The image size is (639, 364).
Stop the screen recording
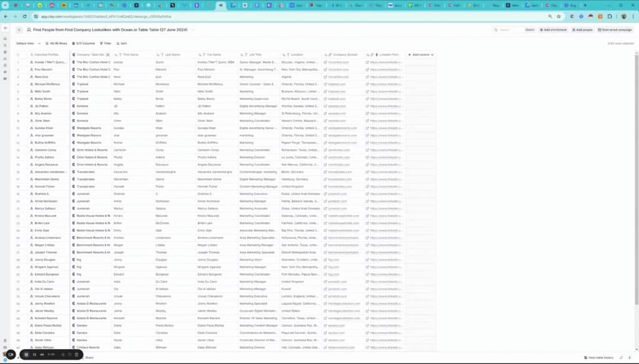(26, 355)
